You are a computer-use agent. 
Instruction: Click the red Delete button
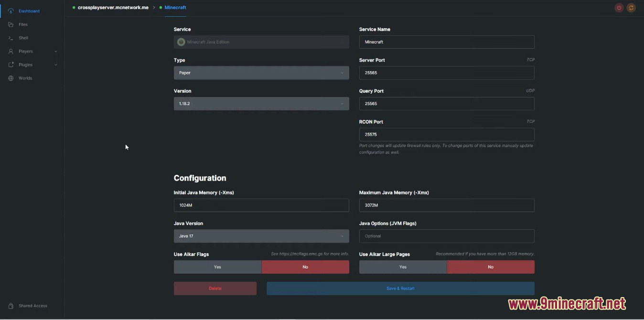click(x=215, y=288)
